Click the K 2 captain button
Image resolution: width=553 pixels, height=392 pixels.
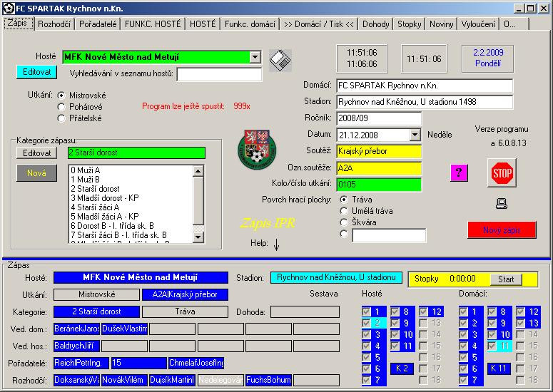click(x=402, y=368)
